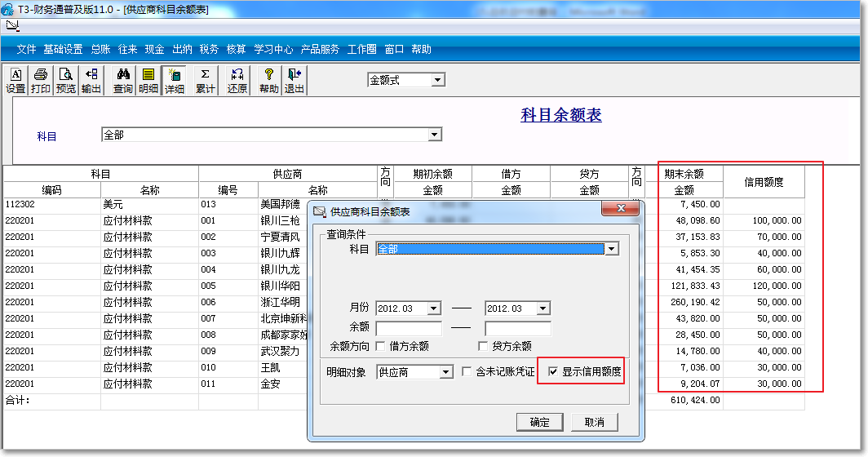Expand the 金额式 format dropdown
Image resolution: width=868 pixels, height=457 pixels.
tap(437, 80)
